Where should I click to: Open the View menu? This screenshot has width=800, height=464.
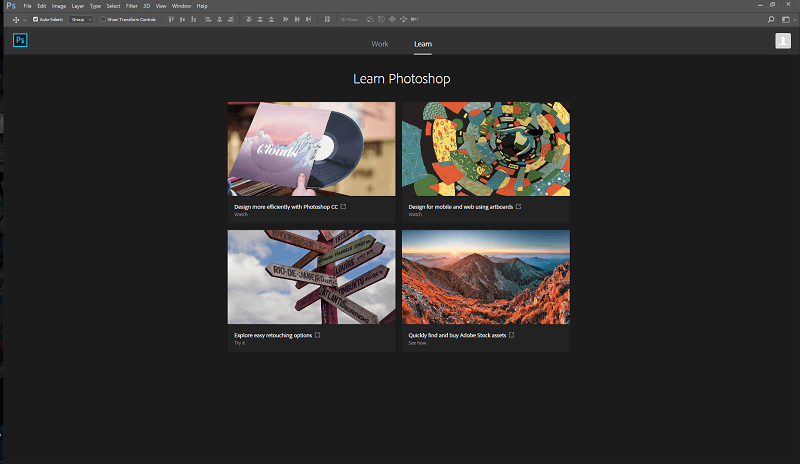tap(161, 6)
